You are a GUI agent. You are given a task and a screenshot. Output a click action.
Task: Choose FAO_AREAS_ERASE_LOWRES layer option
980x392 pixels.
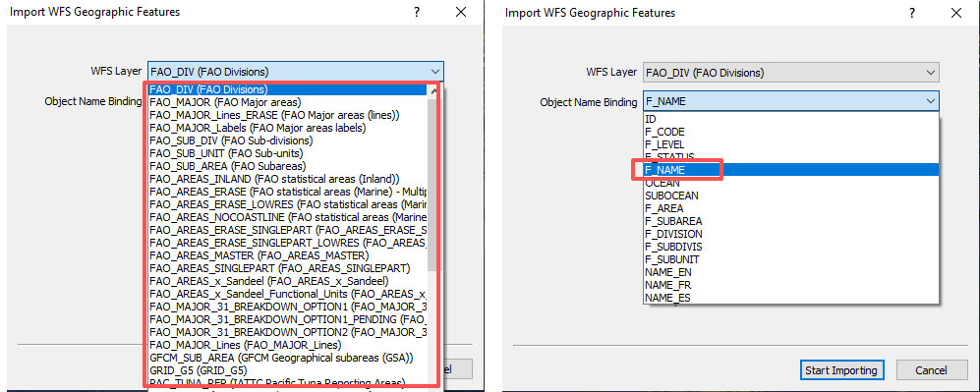tap(288, 204)
